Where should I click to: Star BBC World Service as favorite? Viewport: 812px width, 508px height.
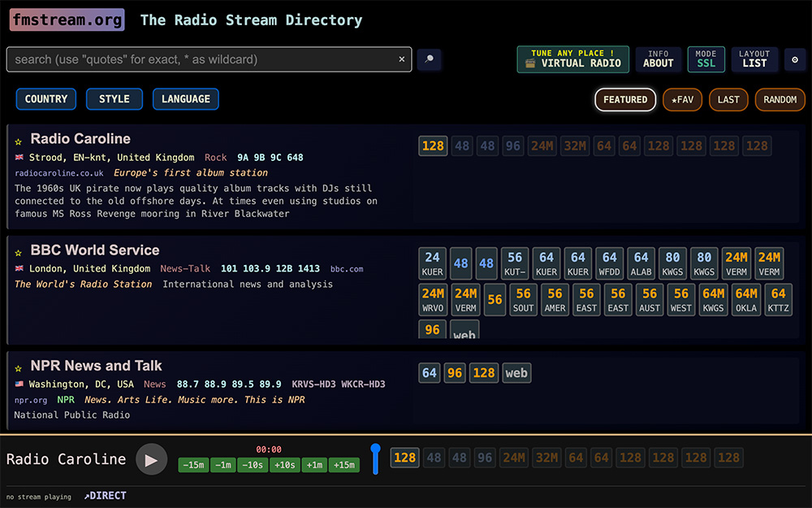pos(18,253)
